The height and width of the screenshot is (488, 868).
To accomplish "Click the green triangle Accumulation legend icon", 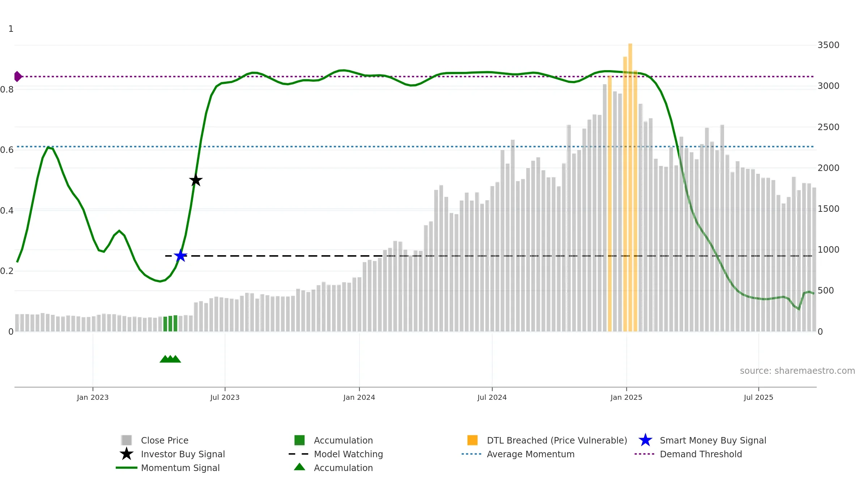I will (299, 467).
